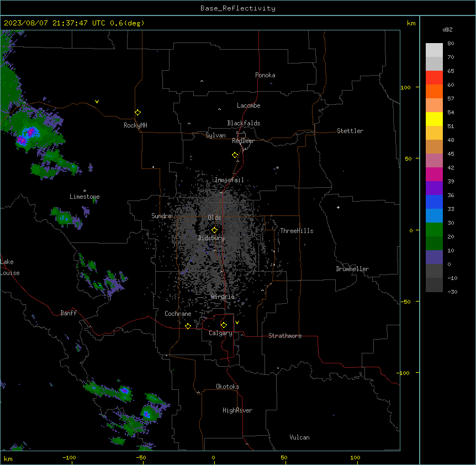Click the -50 tick on the horizontal axis
476x465 pixels.
pos(141,457)
